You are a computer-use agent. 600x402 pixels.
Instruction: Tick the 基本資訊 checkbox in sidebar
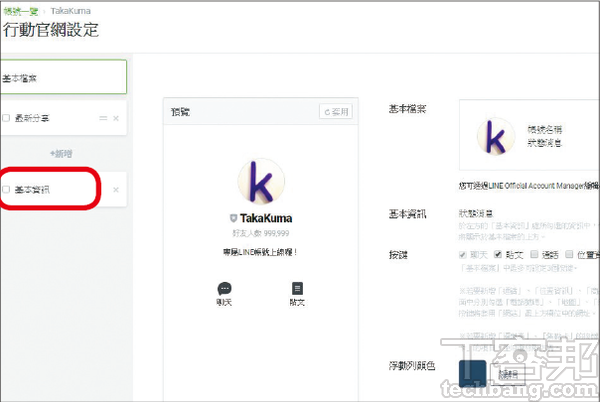pos(6,189)
